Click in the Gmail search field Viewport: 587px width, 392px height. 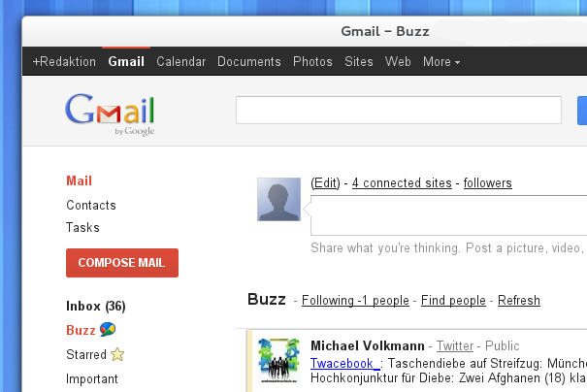pos(399,110)
